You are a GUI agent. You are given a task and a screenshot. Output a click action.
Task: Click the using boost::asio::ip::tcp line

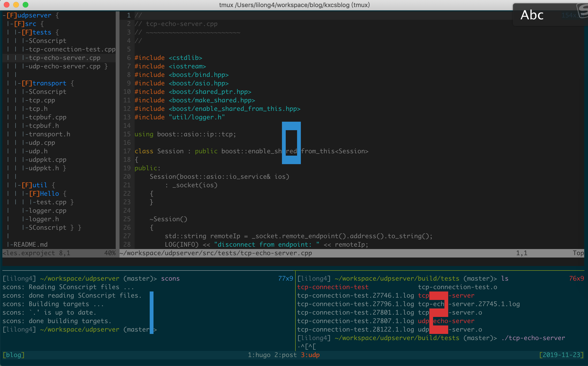pyautogui.click(x=185, y=134)
